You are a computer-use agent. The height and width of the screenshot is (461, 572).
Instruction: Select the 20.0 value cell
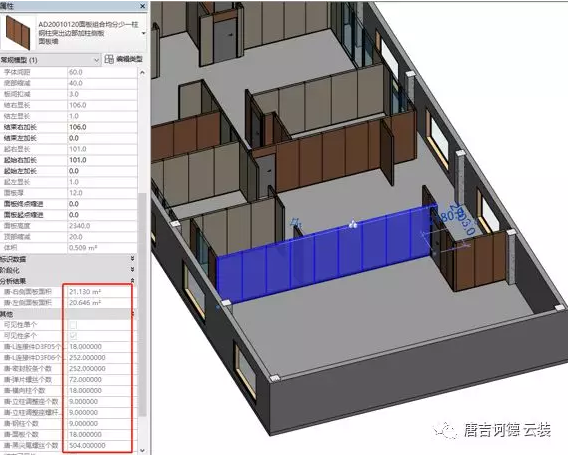103,236
